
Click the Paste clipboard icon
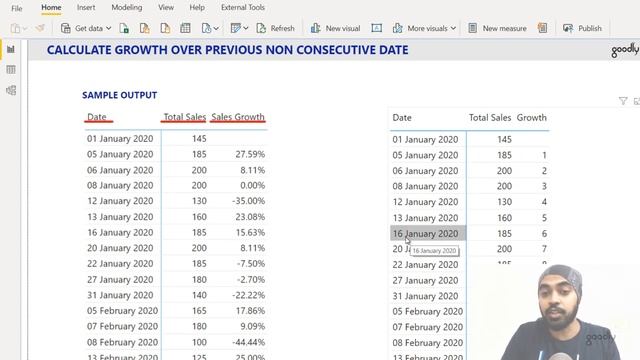[x=16, y=28]
